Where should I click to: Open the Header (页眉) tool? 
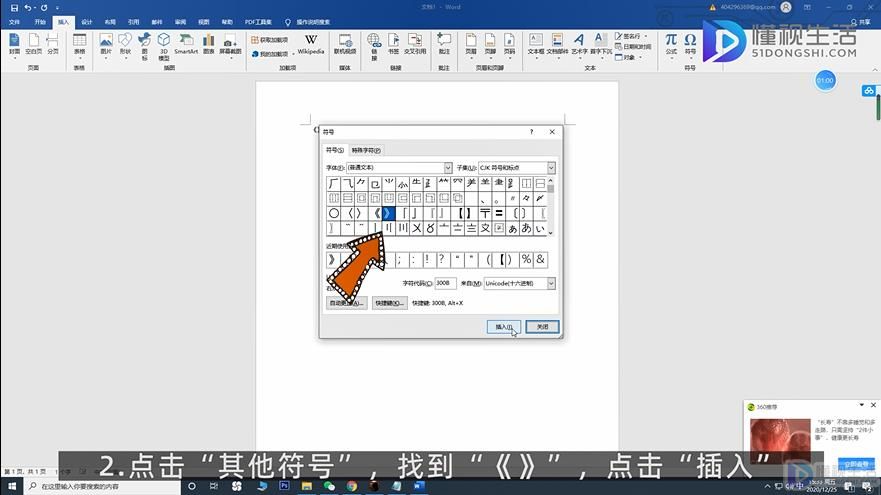pyautogui.click(x=471, y=45)
